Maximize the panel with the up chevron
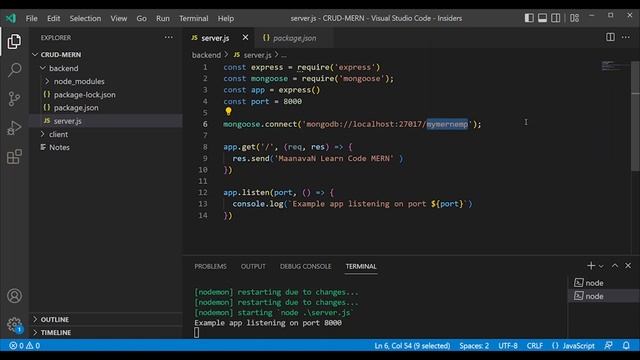640x360 pixels. coord(615,266)
